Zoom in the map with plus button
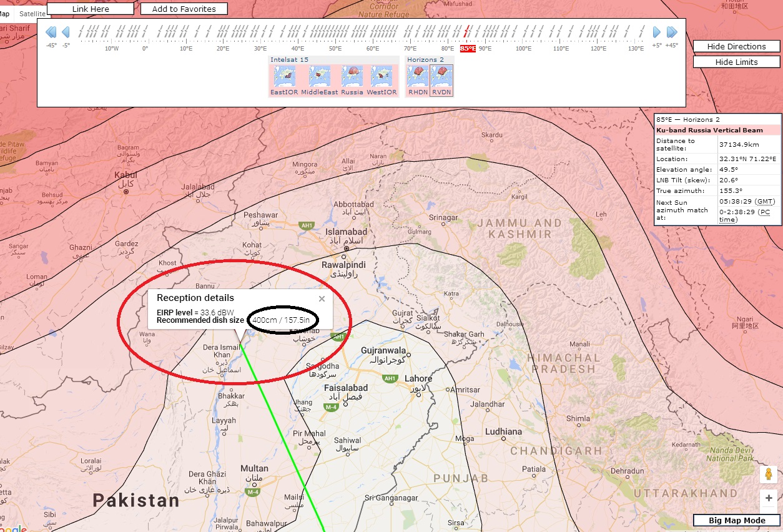Image resolution: width=783 pixels, height=532 pixels. coord(768,499)
